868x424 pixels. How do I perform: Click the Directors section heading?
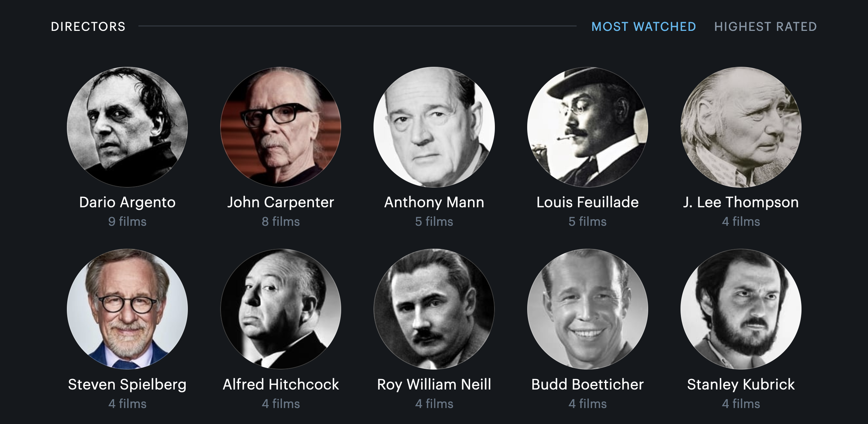click(88, 26)
